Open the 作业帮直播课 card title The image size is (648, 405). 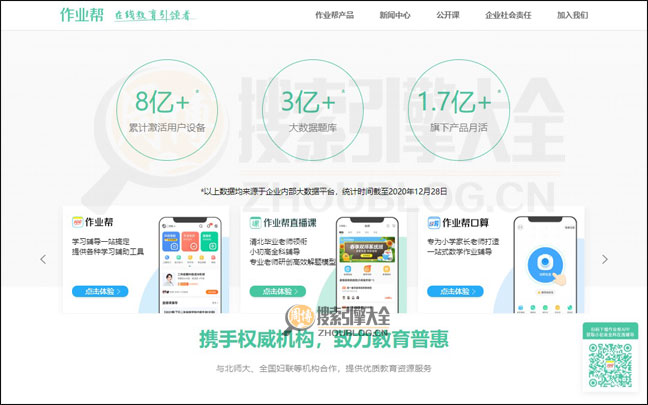coord(290,223)
